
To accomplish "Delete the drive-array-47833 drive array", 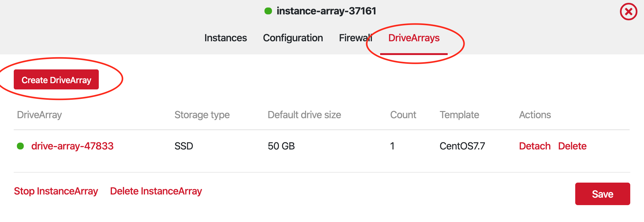I will coord(572,146).
